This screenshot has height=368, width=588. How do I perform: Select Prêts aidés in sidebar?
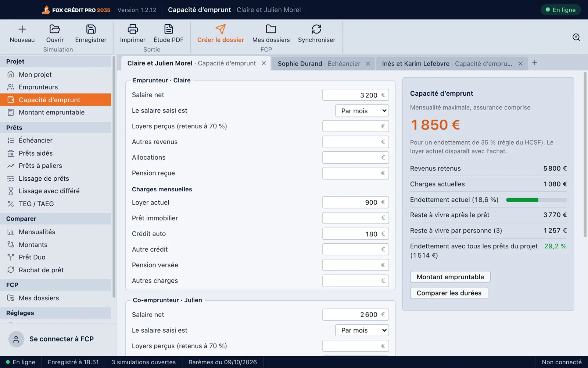[x=56, y=153]
